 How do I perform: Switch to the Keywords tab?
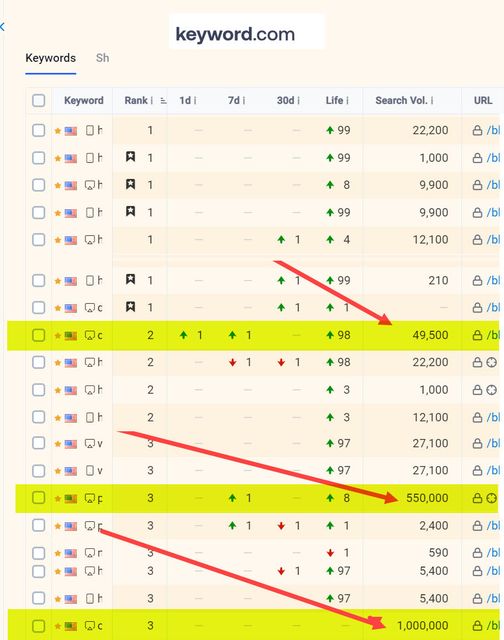pos(51,58)
